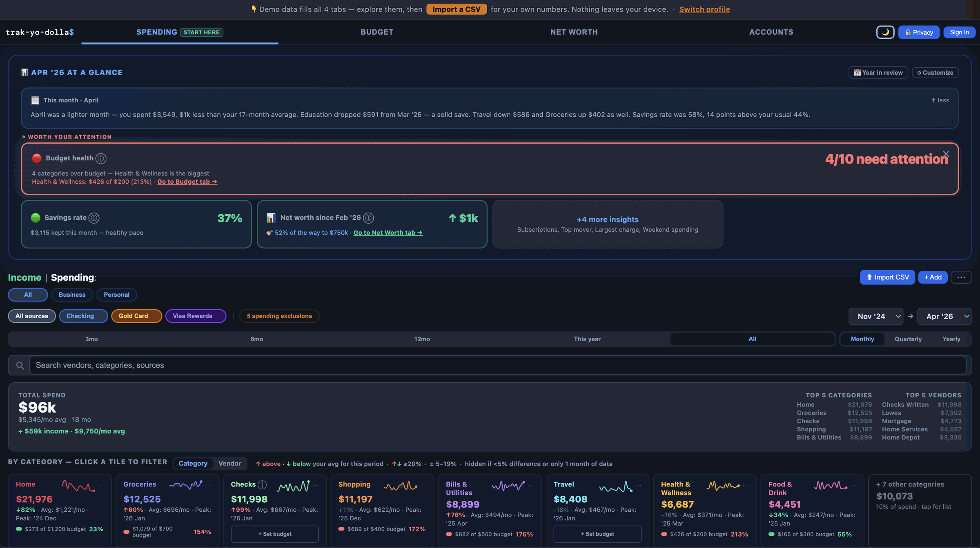Screen dimensions: 980x548
Task: Click the Net worth chart icon
Action: (271, 218)
